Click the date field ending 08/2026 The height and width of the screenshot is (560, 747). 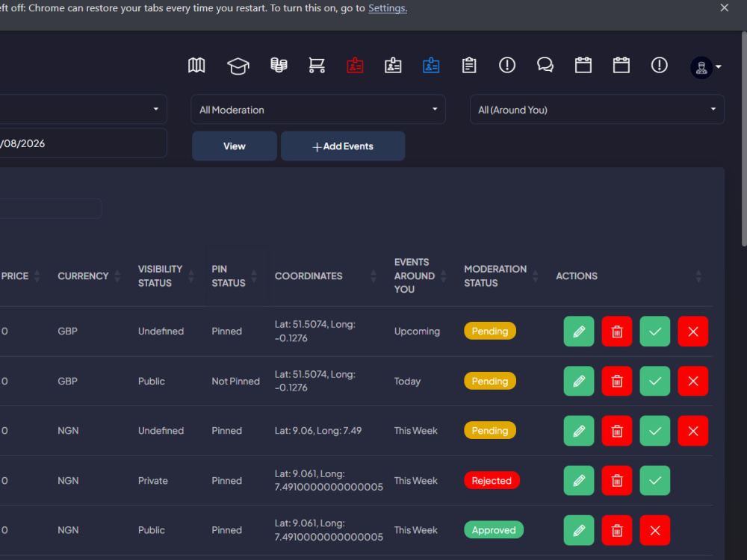pyautogui.click(x=84, y=143)
